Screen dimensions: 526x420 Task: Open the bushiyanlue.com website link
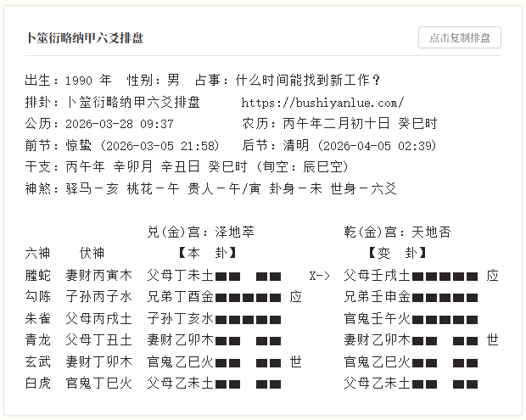coord(322,102)
